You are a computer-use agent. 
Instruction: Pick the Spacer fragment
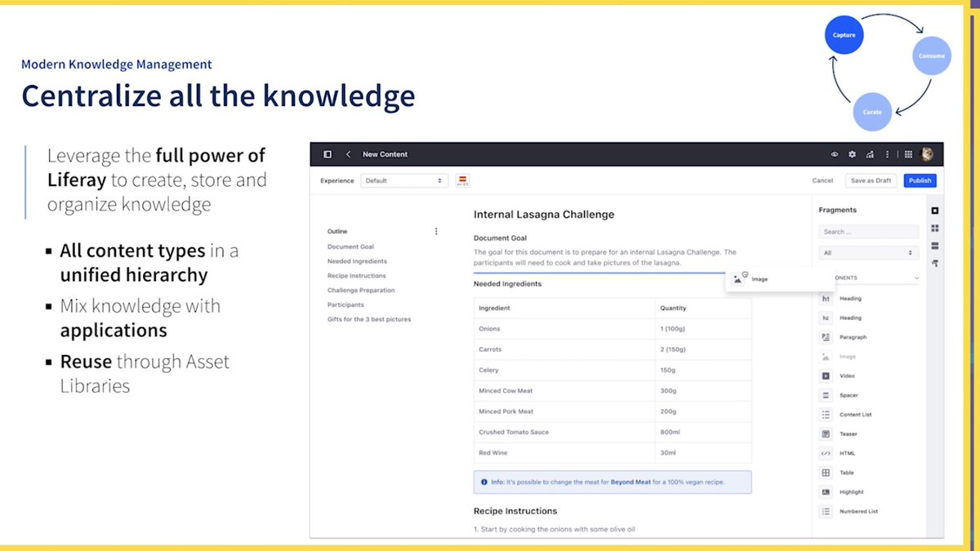click(867, 395)
